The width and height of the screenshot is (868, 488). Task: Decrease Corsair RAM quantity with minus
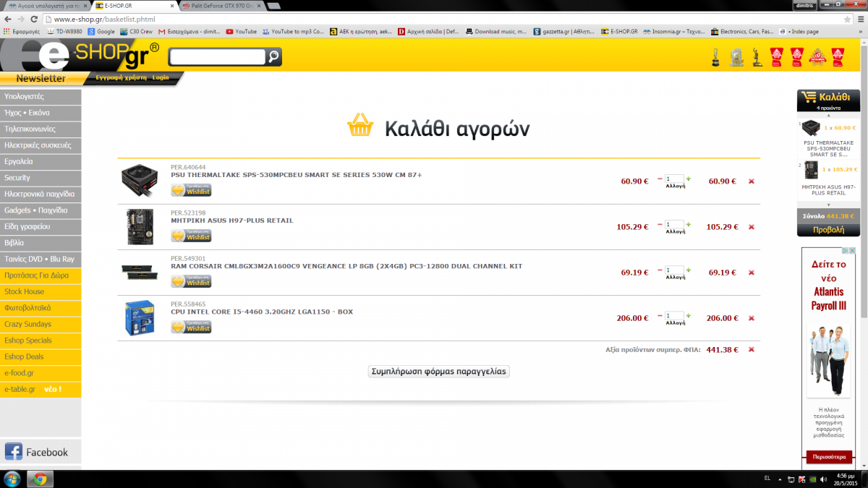[x=660, y=270]
